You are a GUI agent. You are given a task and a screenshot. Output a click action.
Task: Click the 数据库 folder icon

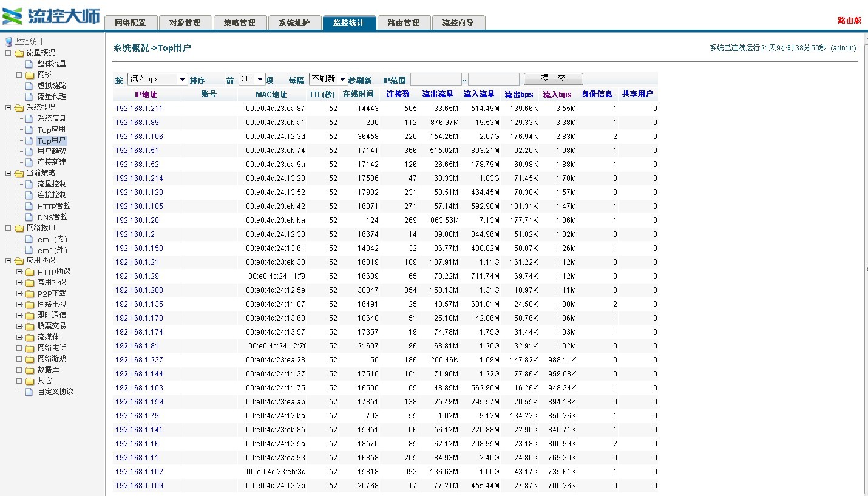[x=30, y=370]
